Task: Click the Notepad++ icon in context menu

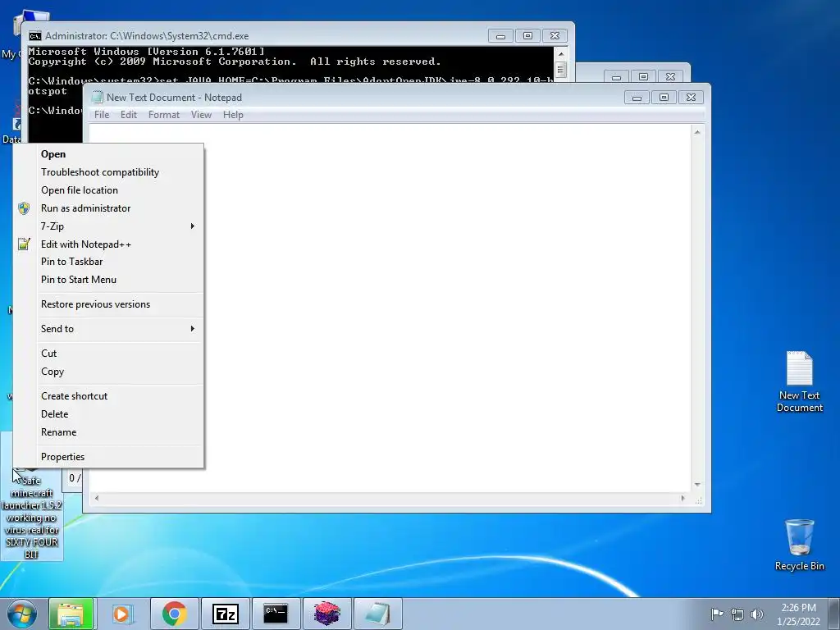Action: pyautogui.click(x=24, y=244)
